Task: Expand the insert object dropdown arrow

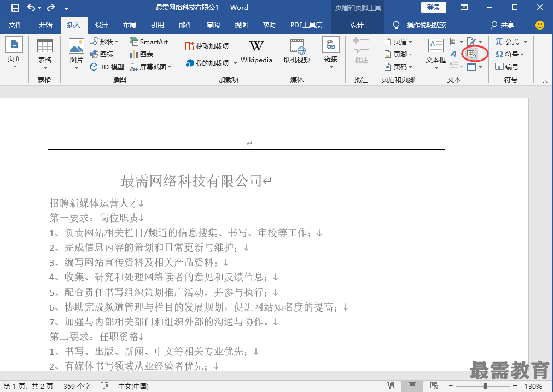Action: click(480, 67)
